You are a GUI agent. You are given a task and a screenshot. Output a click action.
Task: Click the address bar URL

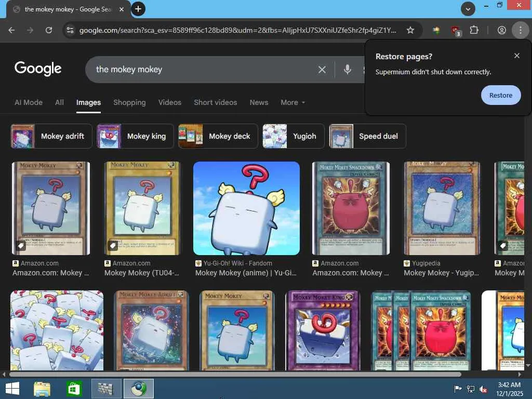[x=237, y=30]
